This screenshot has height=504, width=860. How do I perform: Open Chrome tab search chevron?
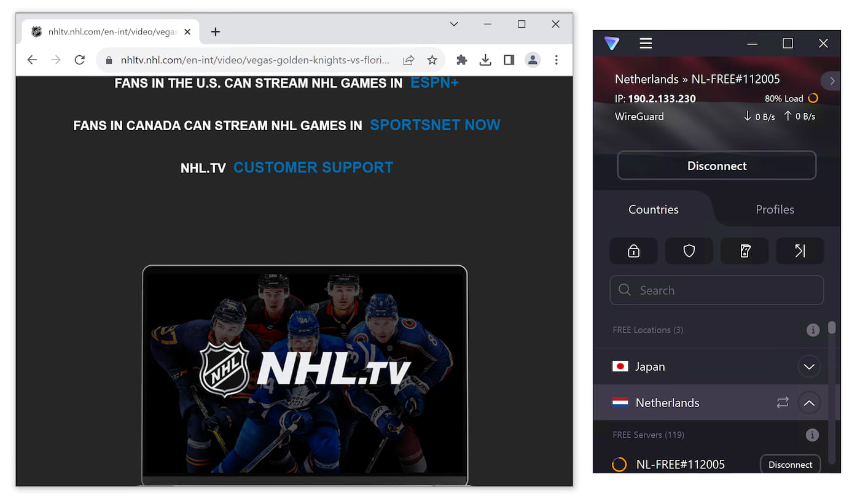pyautogui.click(x=454, y=24)
